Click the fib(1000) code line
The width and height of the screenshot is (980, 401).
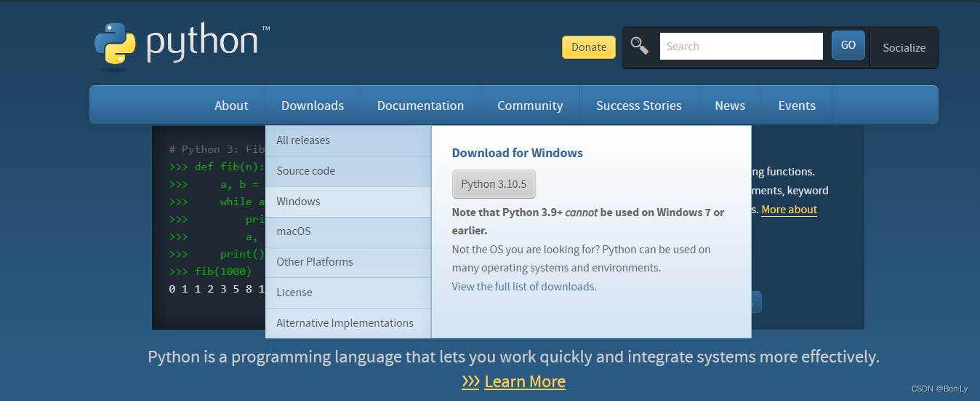tap(210, 271)
